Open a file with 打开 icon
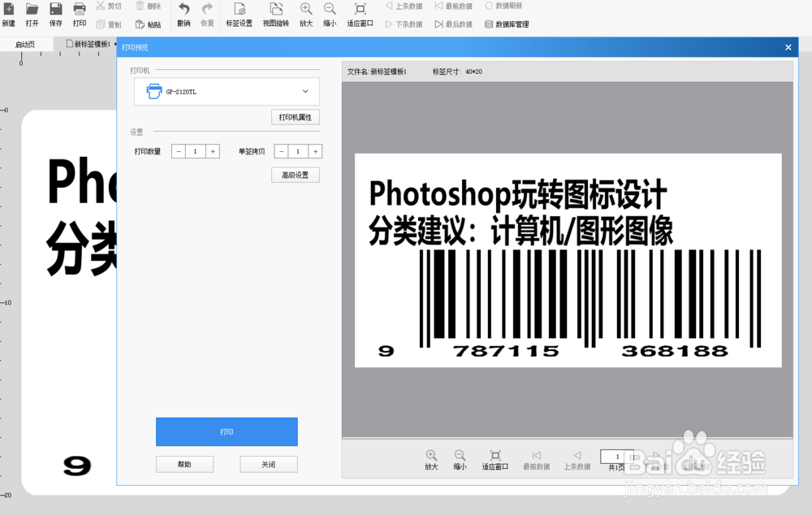The image size is (812, 516). click(32, 15)
